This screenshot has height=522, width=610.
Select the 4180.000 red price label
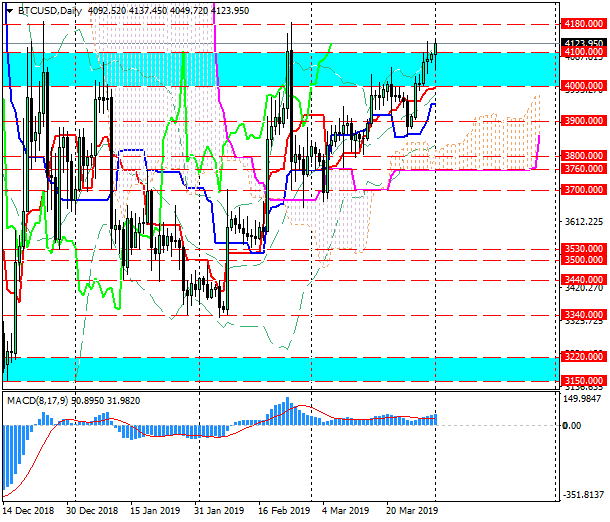pyautogui.click(x=581, y=22)
